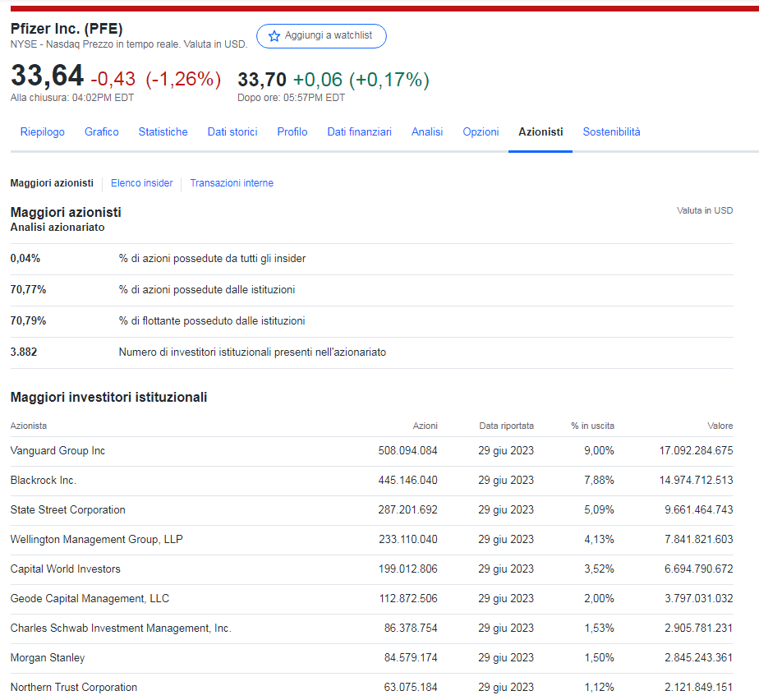
Task: Click the Azioni column header
Action: 425,426
